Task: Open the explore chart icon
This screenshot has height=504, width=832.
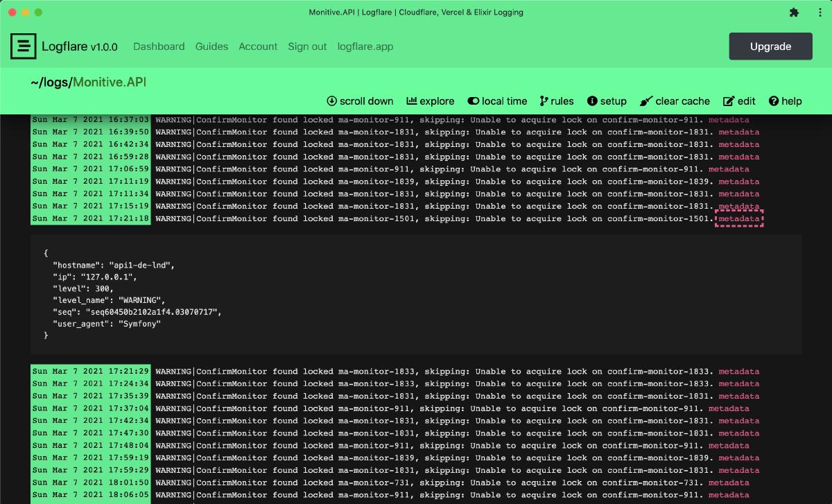Action: pyautogui.click(x=412, y=101)
